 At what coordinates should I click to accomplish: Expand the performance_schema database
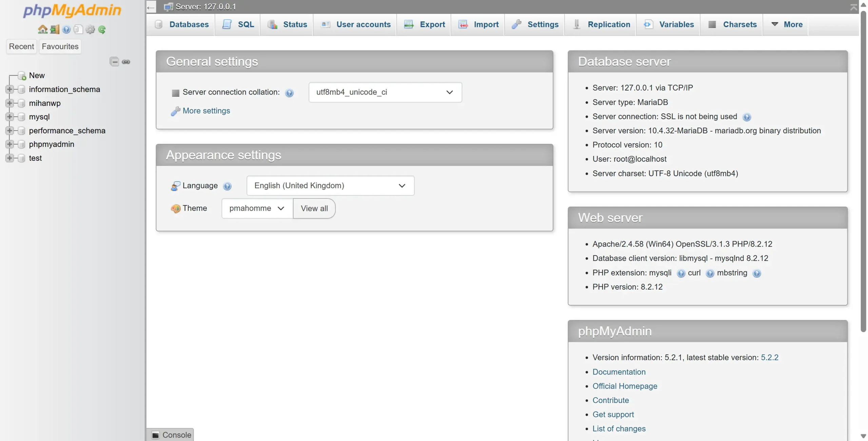[10, 131]
